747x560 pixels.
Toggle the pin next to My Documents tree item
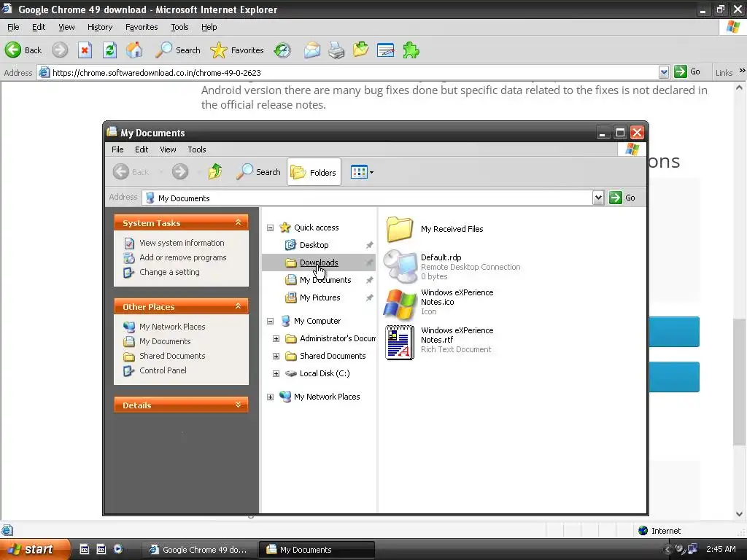[x=369, y=280]
